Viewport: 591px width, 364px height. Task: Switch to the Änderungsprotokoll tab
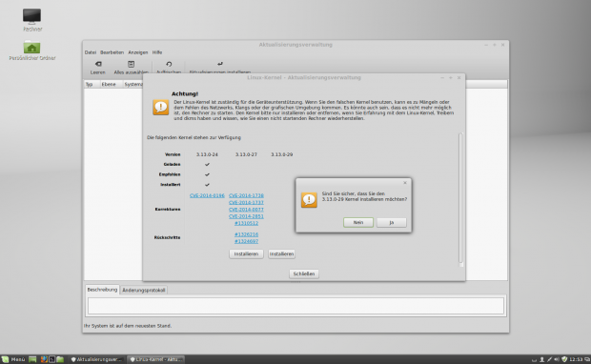coord(144,290)
